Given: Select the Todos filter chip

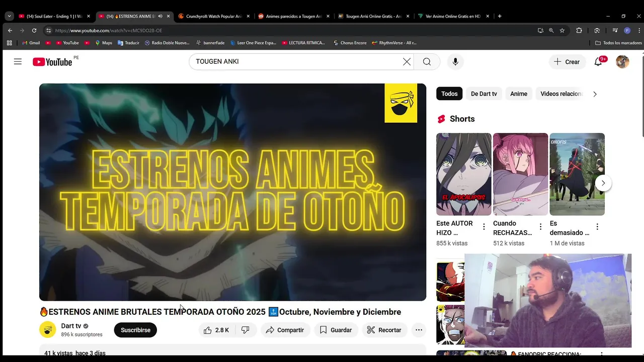Looking at the screenshot, I should click(449, 94).
